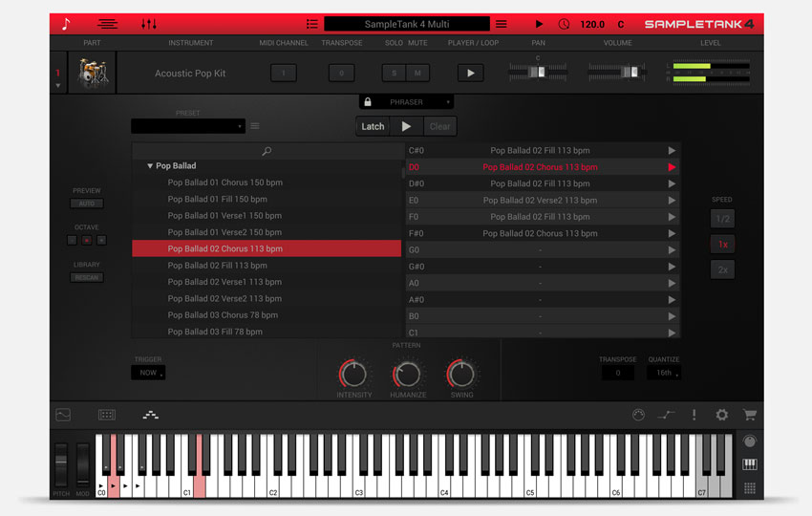Click the metronome clock icon
This screenshot has width=812, height=516.
(x=564, y=24)
